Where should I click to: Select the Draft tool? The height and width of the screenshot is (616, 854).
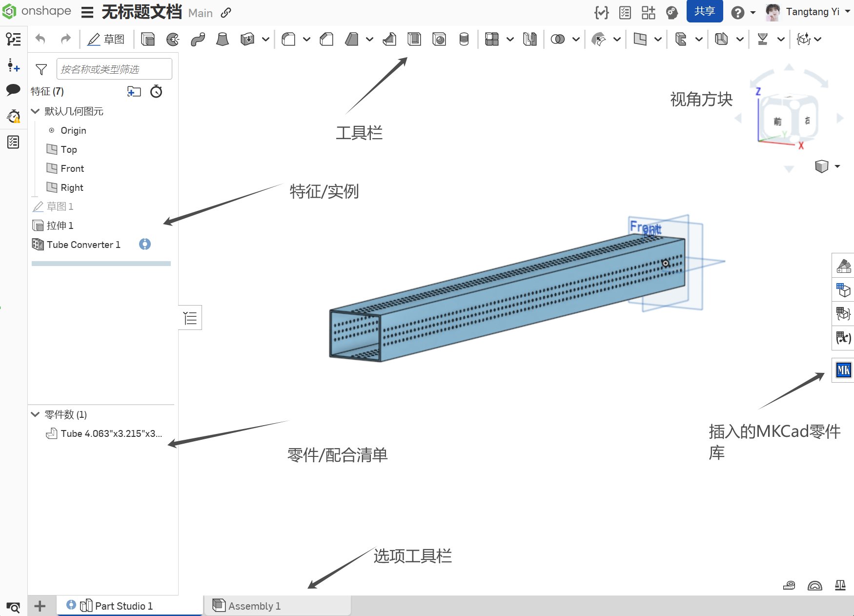351,39
